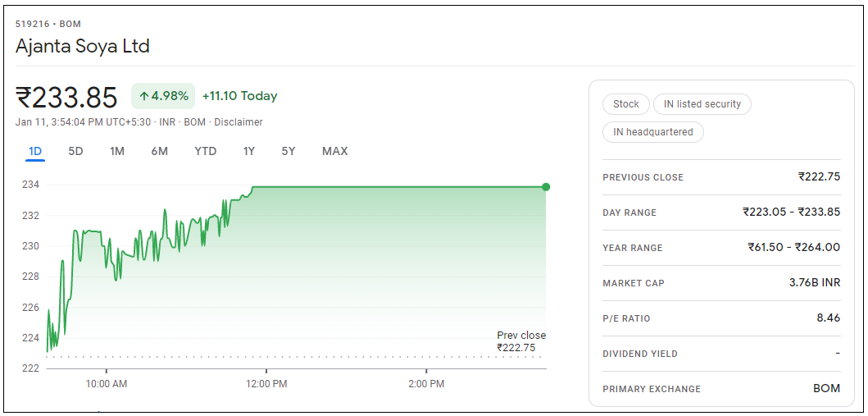Screen dimensions: 868x416
Task: Open the Disclaimer link
Action: point(239,122)
